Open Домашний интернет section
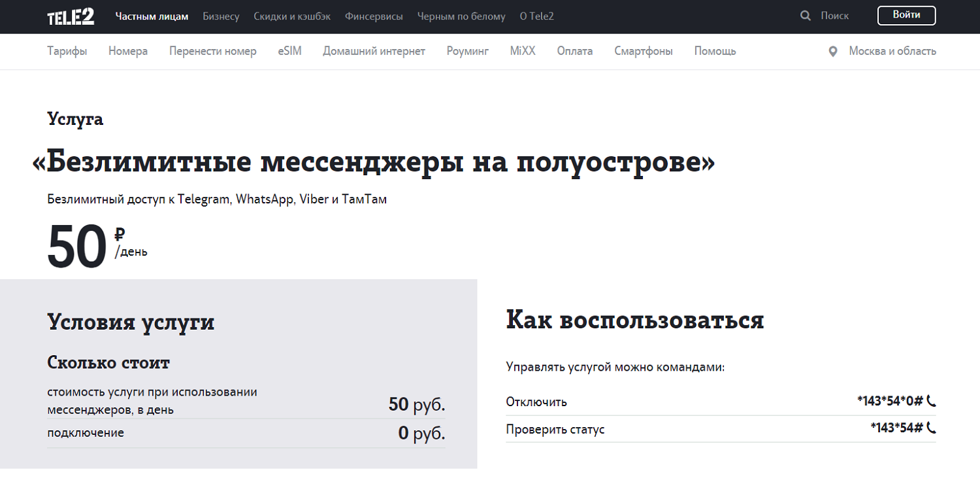 coord(374,51)
